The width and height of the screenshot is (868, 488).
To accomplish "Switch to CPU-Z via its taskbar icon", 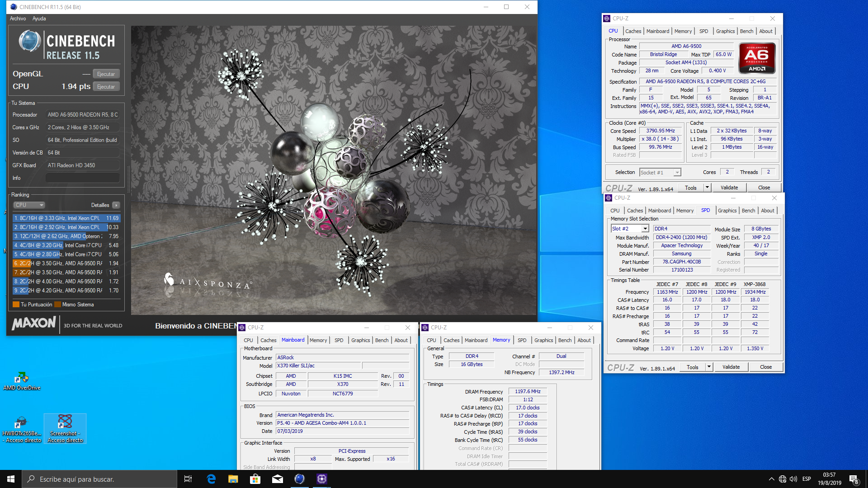I will coord(322,479).
